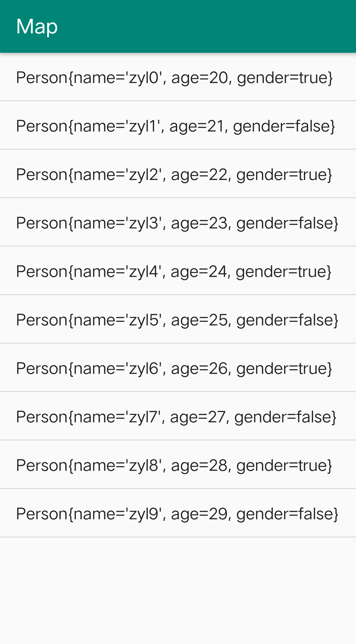356x644 pixels.
Task: Choose the row with name zyl3
Action: pyautogui.click(x=177, y=223)
